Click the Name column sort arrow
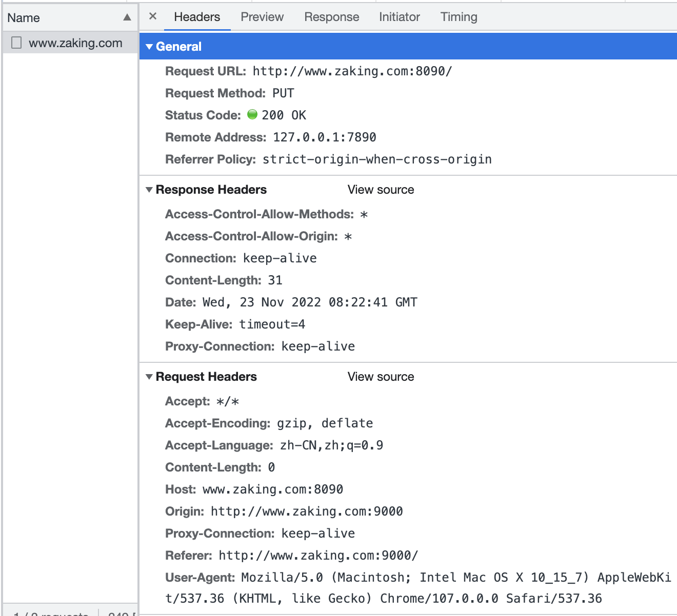The image size is (677, 616). tap(127, 17)
